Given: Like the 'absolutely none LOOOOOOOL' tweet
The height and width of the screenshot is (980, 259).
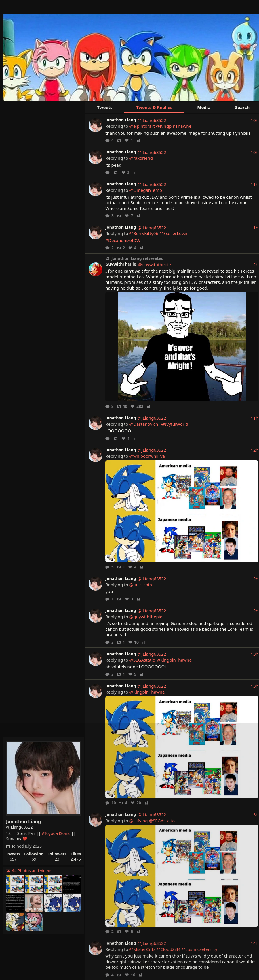Looking at the screenshot, I should (130, 675).
